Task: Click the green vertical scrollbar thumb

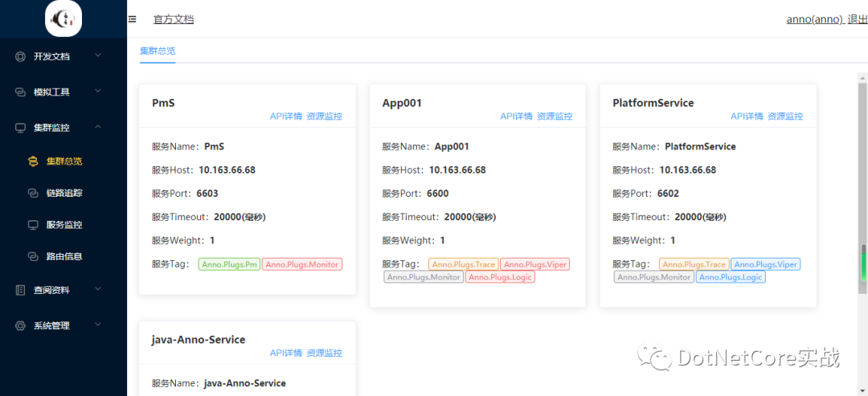Action: [862, 262]
